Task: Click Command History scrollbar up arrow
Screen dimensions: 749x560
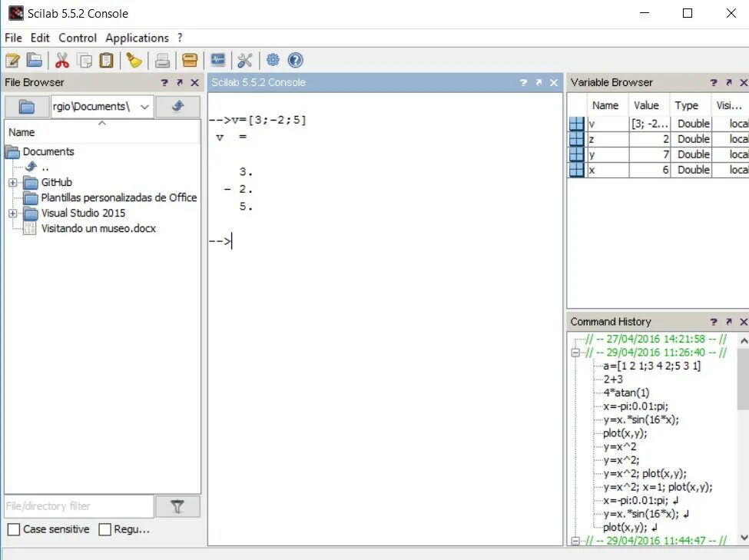Action: point(744,340)
